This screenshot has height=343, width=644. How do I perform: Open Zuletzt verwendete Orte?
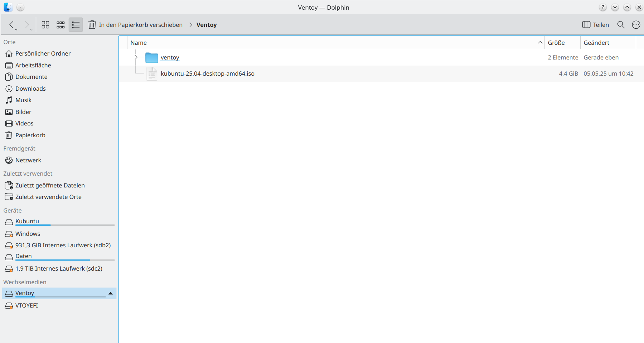(x=59, y=197)
